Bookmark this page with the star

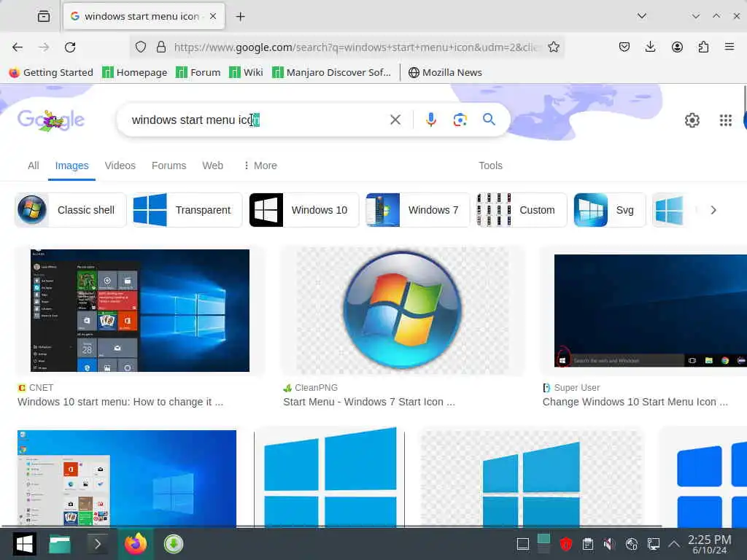553,47
